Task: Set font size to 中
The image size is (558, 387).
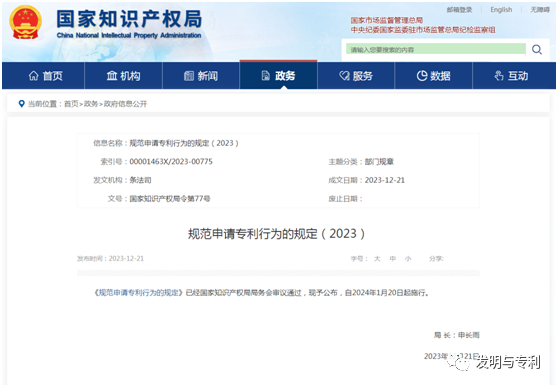Action: point(393,259)
